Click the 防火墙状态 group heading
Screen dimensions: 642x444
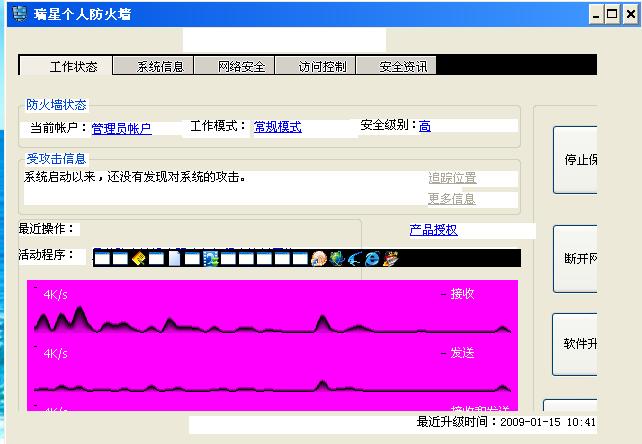(56, 105)
